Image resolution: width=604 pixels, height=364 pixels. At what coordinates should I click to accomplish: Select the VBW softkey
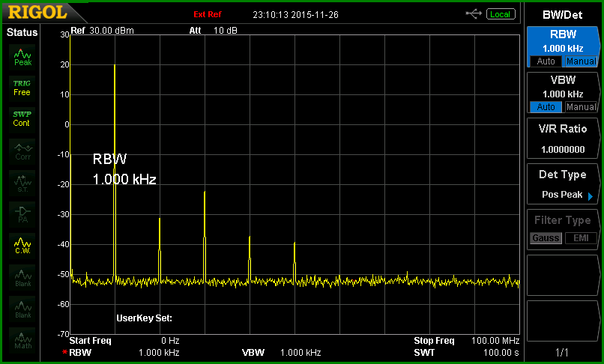[x=563, y=92]
